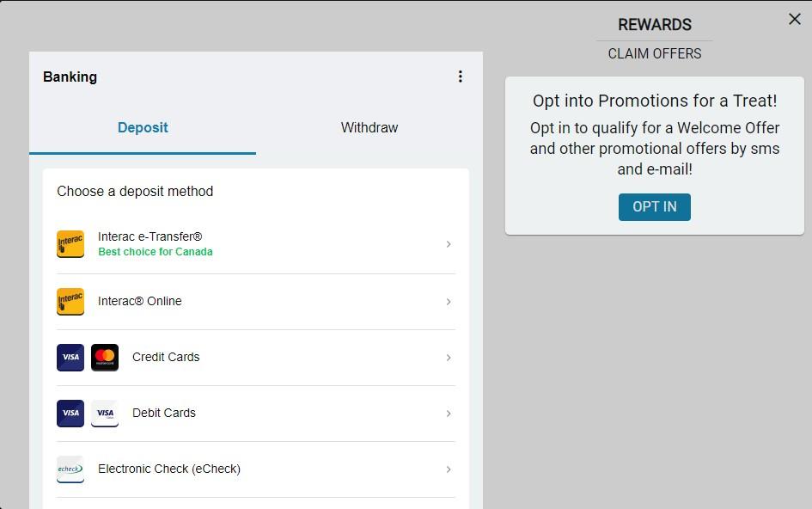Click the Interac e-Transfer logo icon
This screenshot has width=812, height=509.
(x=70, y=243)
